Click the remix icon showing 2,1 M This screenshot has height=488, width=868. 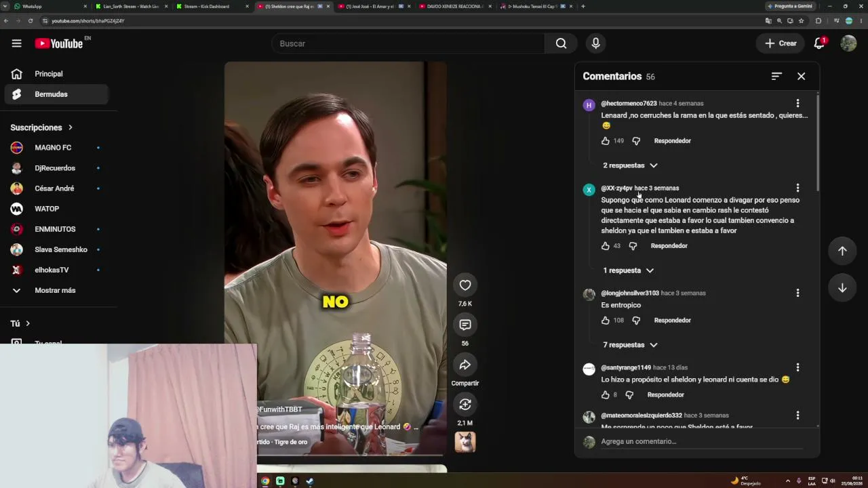[465, 405]
